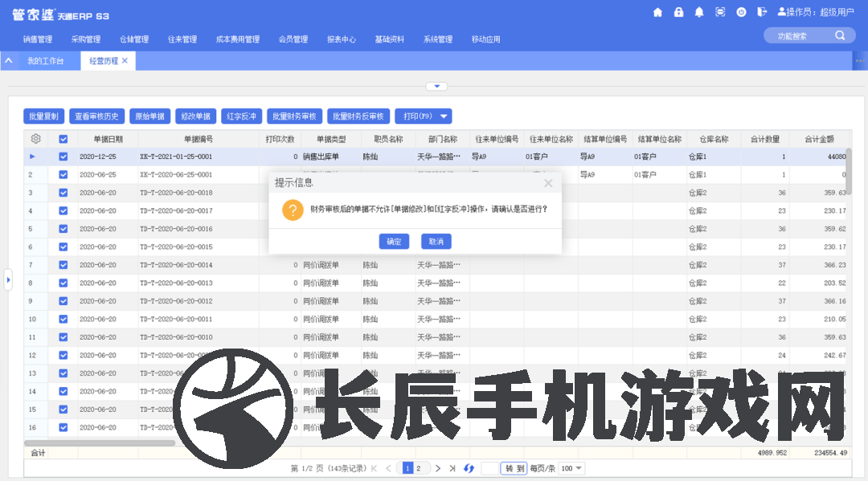Click the 批量复制 button
The width and height of the screenshot is (868, 481).
(43, 116)
